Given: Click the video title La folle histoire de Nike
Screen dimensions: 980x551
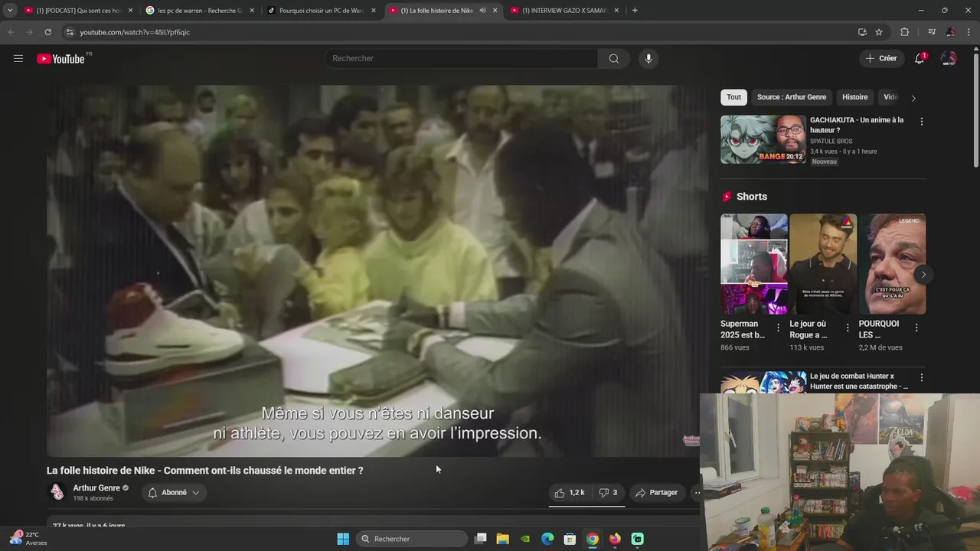Looking at the screenshot, I should pyautogui.click(x=205, y=471).
